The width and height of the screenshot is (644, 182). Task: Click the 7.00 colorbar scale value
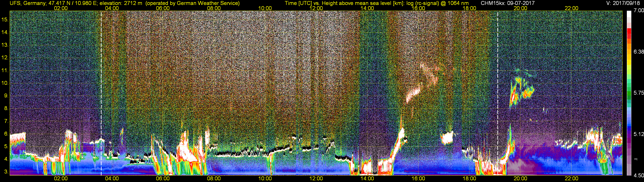[x=639, y=10]
